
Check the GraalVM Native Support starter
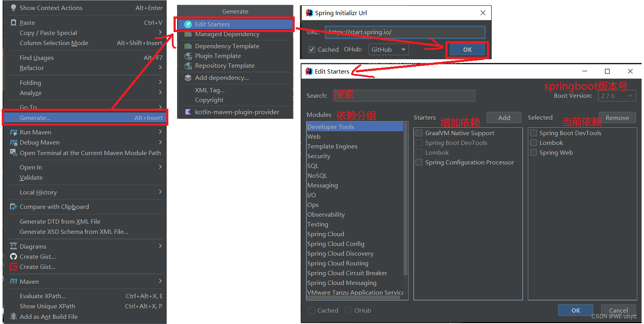(x=419, y=133)
